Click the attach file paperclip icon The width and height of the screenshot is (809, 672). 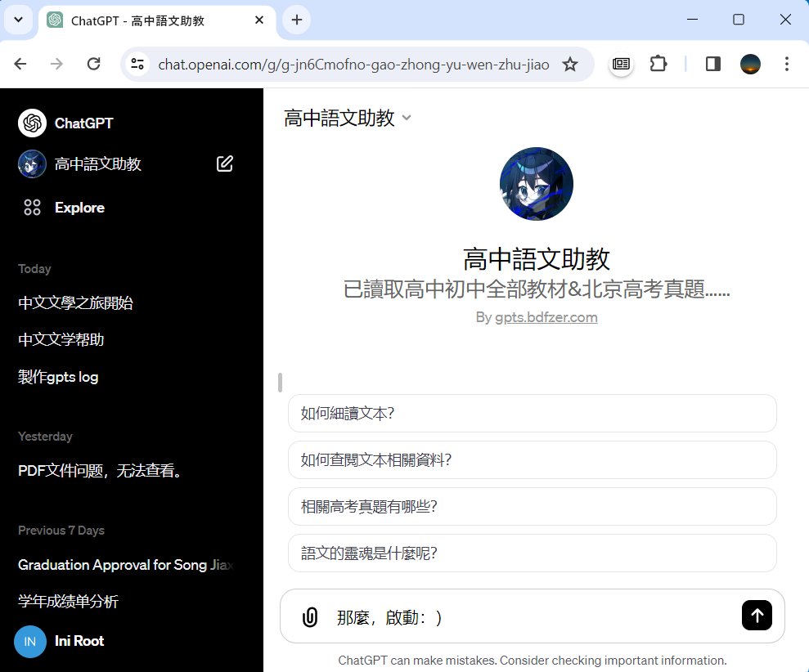(310, 617)
